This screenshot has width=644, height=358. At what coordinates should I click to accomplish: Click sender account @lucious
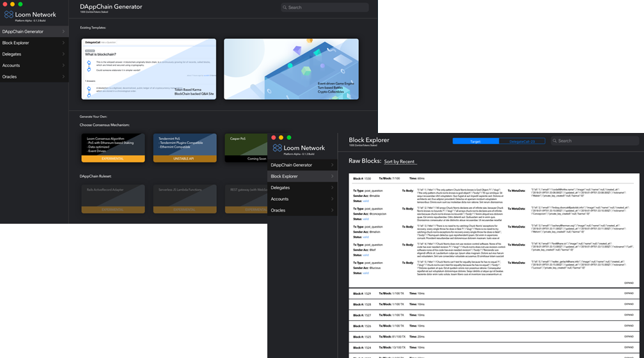(375, 268)
